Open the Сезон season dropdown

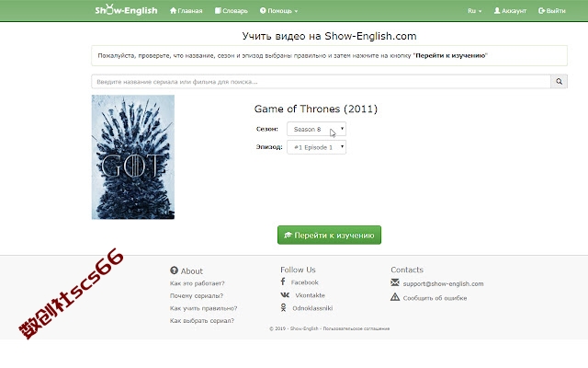(316, 129)
